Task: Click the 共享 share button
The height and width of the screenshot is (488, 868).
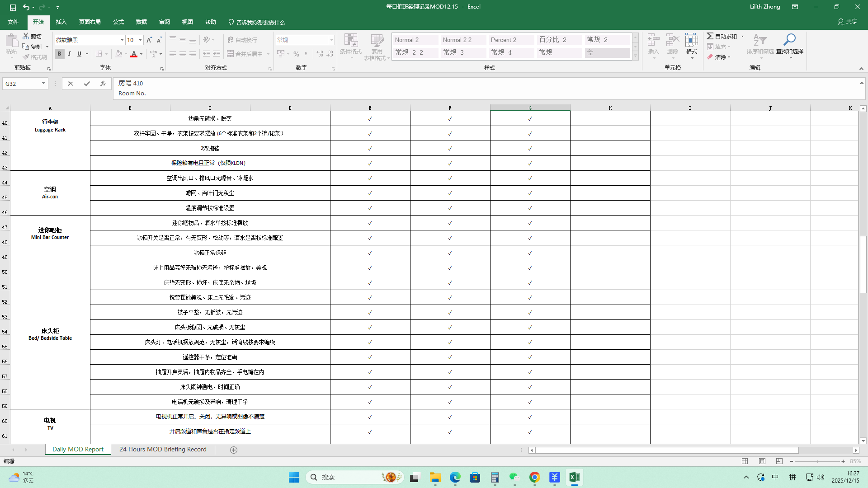Action: coord(847,22)
